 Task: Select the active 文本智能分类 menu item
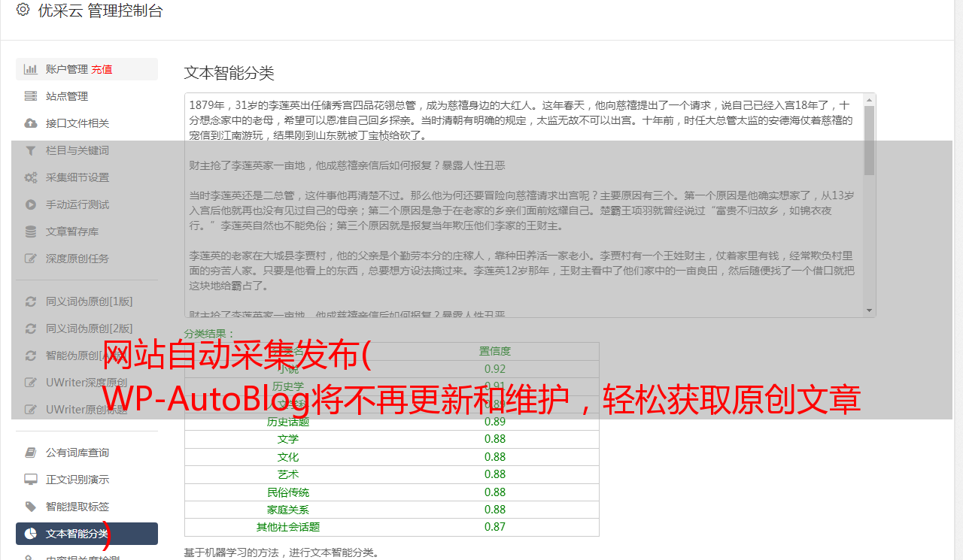(87, 534)
